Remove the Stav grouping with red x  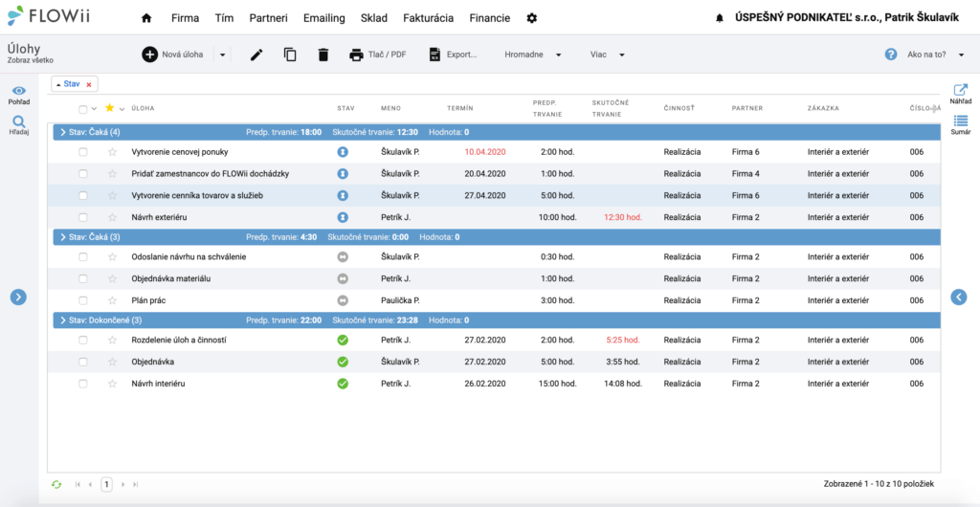pos(89,84)
